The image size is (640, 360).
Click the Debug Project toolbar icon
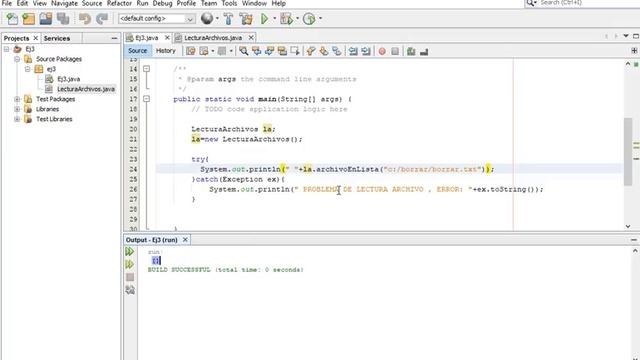point(286,18)
